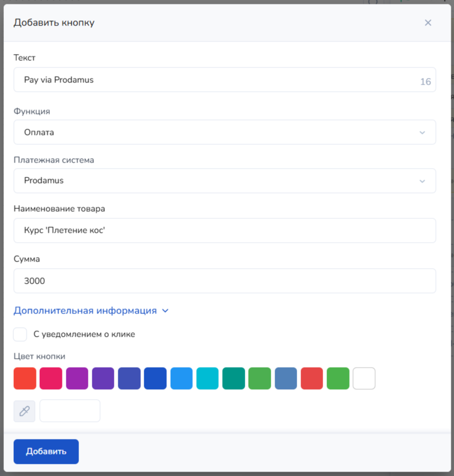Choose the teal button color swatch

click(234, 379)
